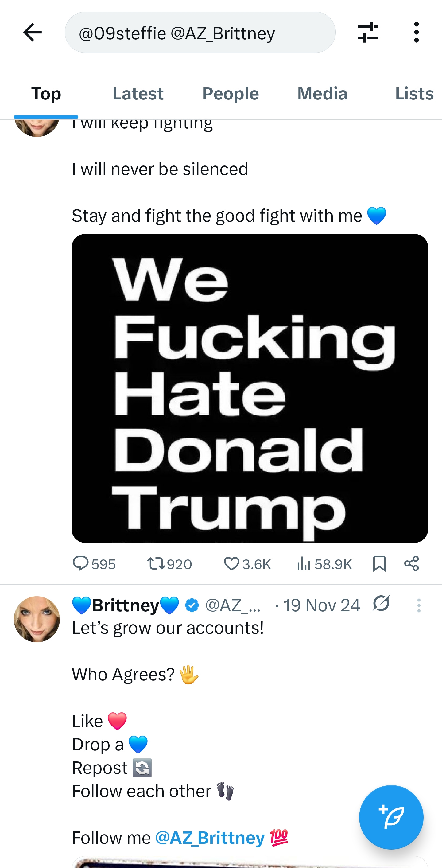Click the Grok slashed-circle icon on post
The width and height of the screenshot is (442, 868).
(381, 604)
